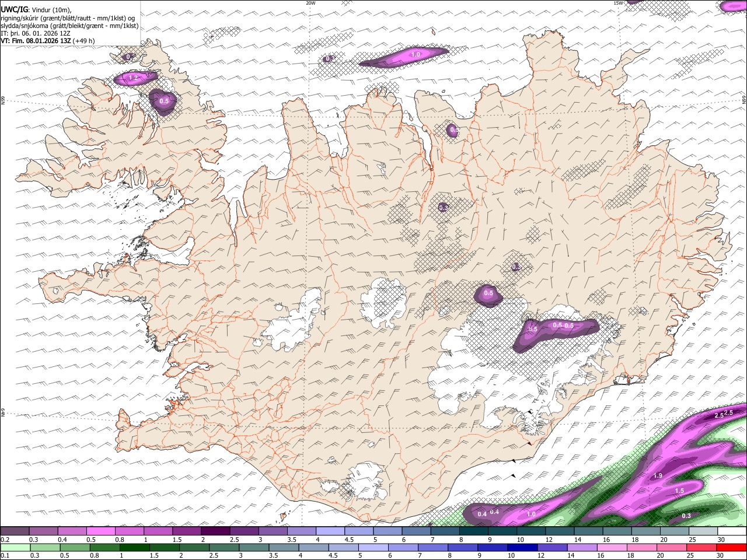Click the dark blue rain legend swatch for 10
The height and width of the screenshot is (560, 747).
[x=522, y=548]
